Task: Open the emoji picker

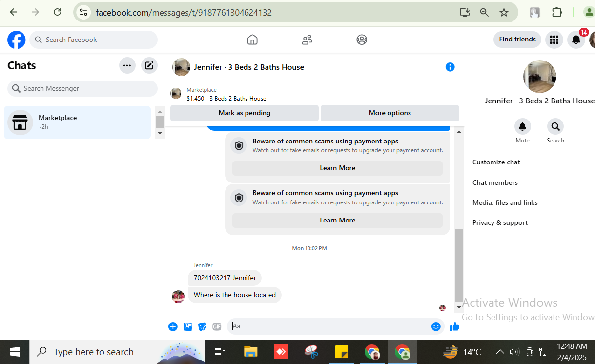Action: 436,326
